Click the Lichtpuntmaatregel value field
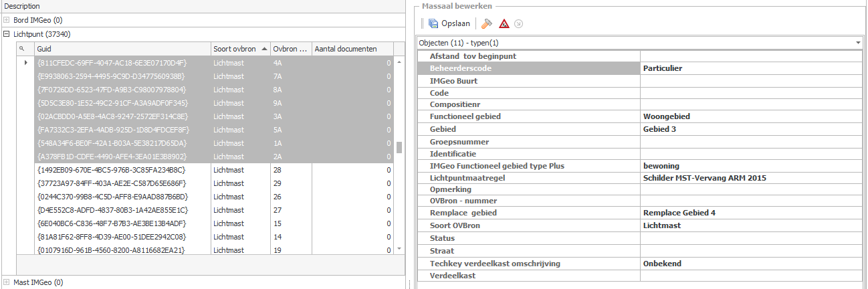Image resolution: width=868 pixels, height=289 pixels. pyautogui.click(x=749, y=178)
